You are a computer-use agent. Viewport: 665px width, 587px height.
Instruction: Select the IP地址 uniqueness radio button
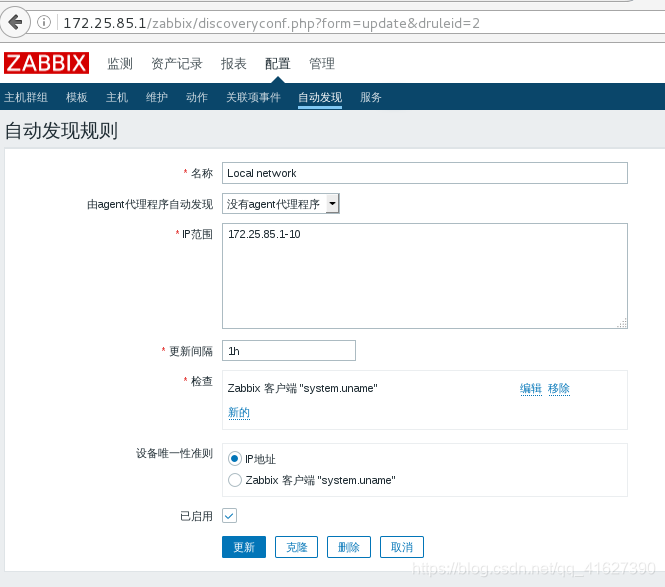(x=235, y=458)
